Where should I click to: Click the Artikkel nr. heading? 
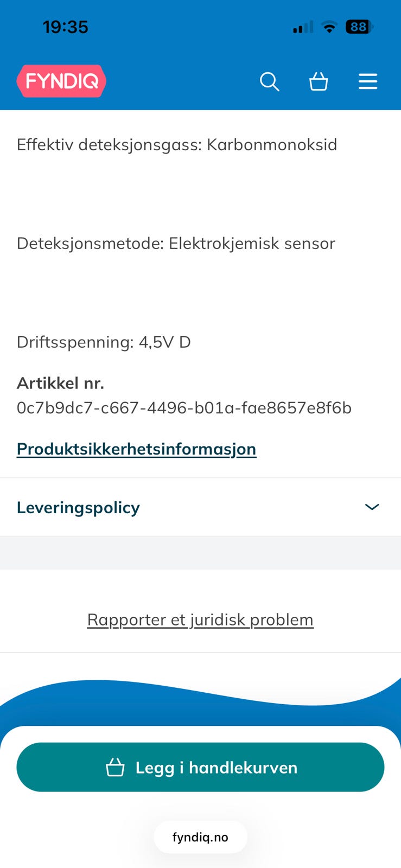point(60,383)
